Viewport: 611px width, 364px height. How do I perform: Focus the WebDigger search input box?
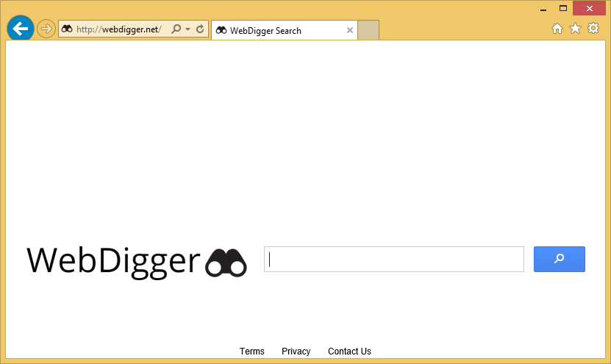394,259
